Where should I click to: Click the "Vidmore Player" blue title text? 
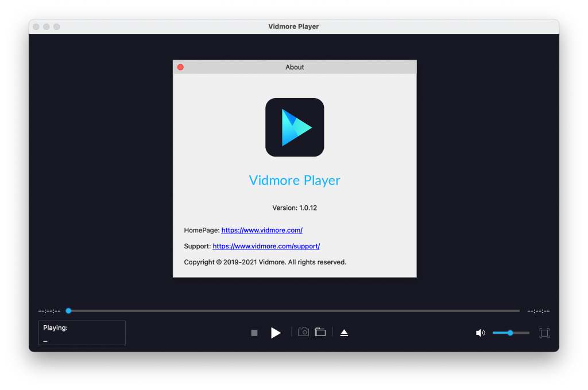coord(295,180)
